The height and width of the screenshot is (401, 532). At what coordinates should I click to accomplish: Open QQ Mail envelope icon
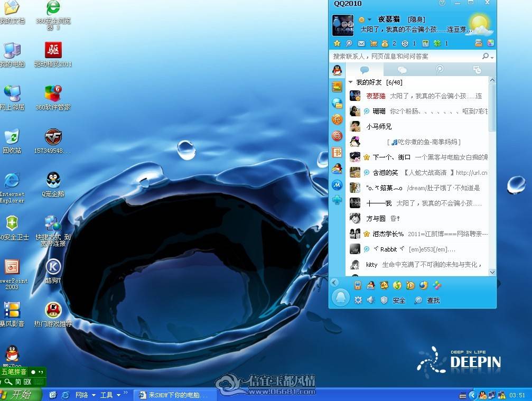[361, 43]
